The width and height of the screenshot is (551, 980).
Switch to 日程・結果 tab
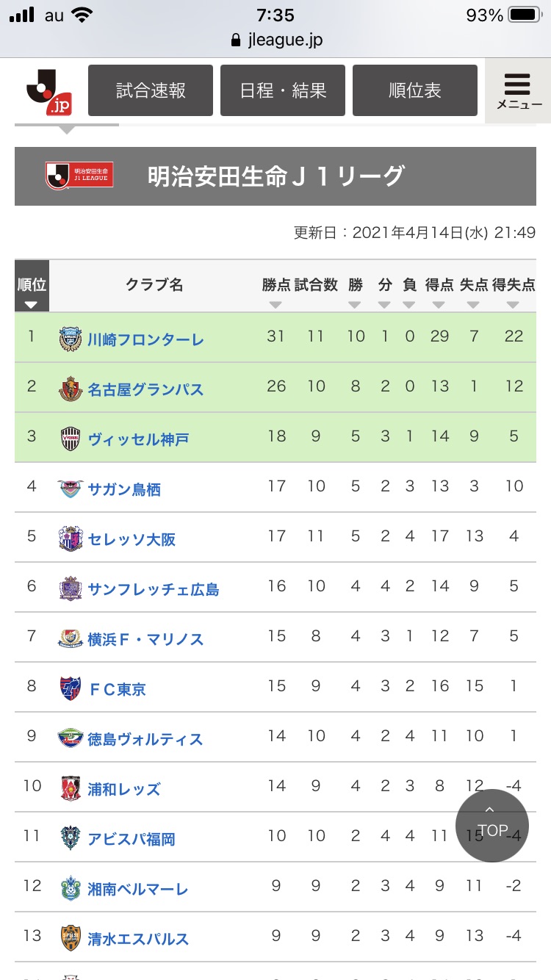283,90
